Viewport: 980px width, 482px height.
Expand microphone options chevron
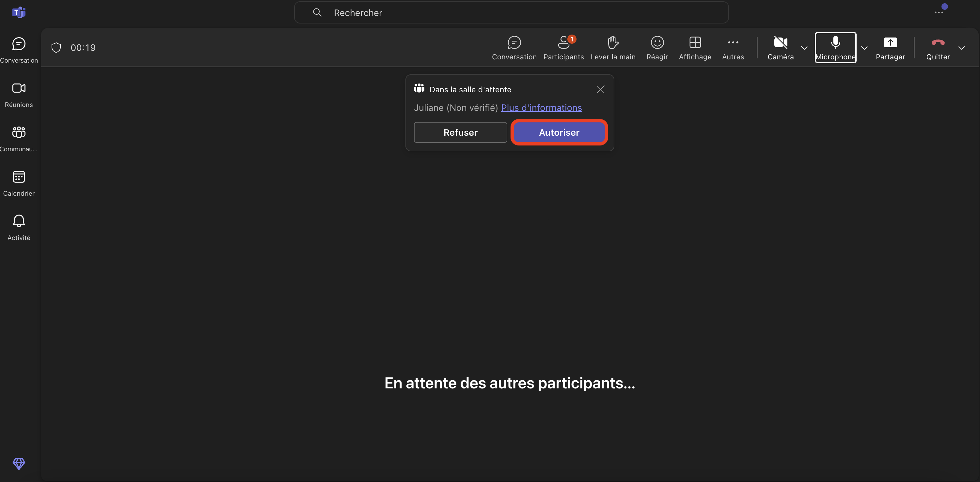click(864, 48)
